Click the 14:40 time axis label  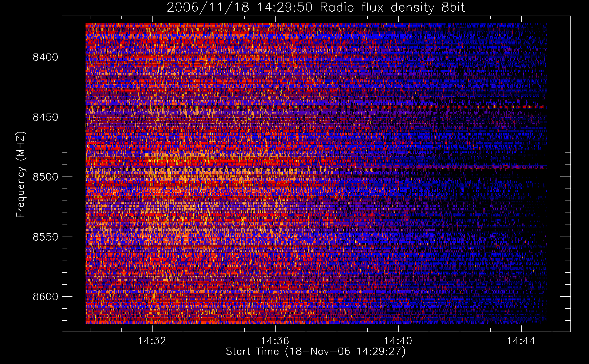click(398, 341)
